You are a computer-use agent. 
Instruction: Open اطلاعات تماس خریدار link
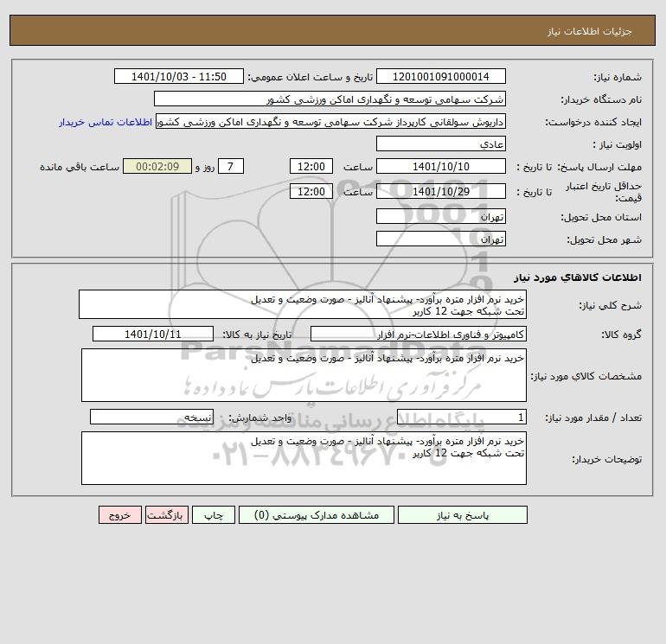click(106, 122)
